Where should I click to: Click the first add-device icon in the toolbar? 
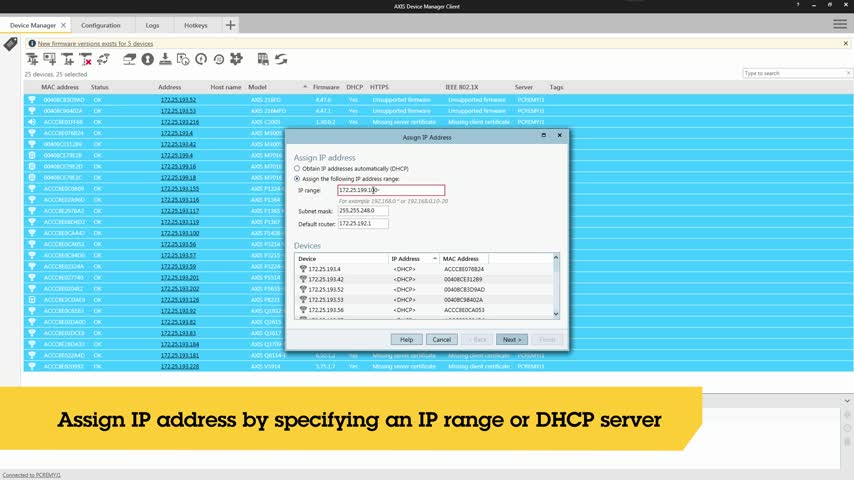(x=32, y=59)
